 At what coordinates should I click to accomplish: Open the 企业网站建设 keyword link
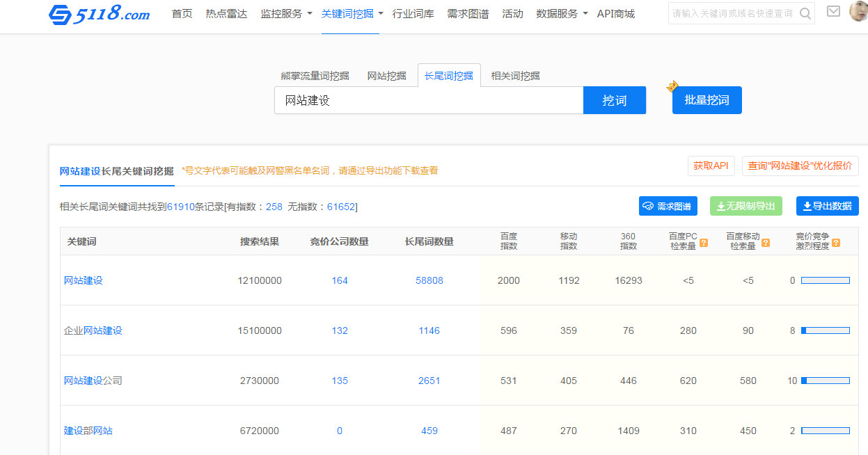coord(93,330)
